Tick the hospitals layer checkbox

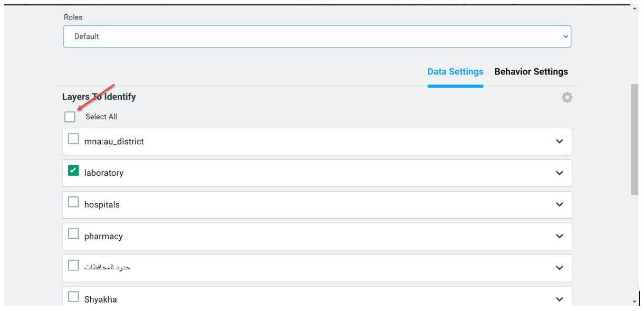(x=74, y=202)
